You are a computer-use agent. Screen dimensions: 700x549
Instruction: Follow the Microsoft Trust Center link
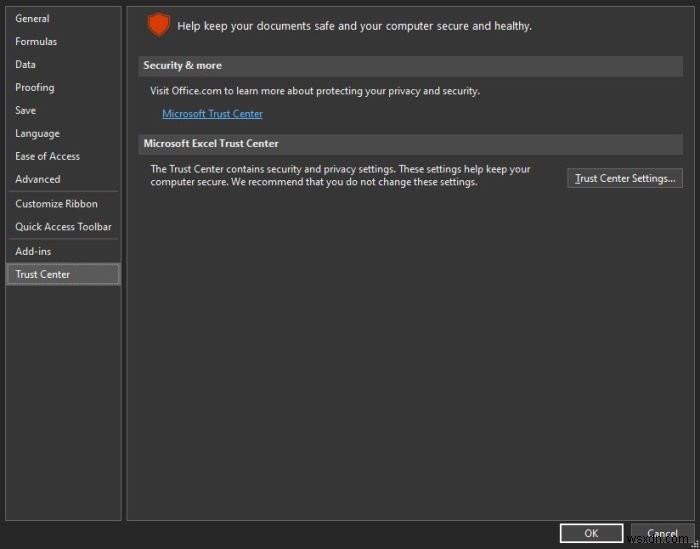tap(212, 114)
